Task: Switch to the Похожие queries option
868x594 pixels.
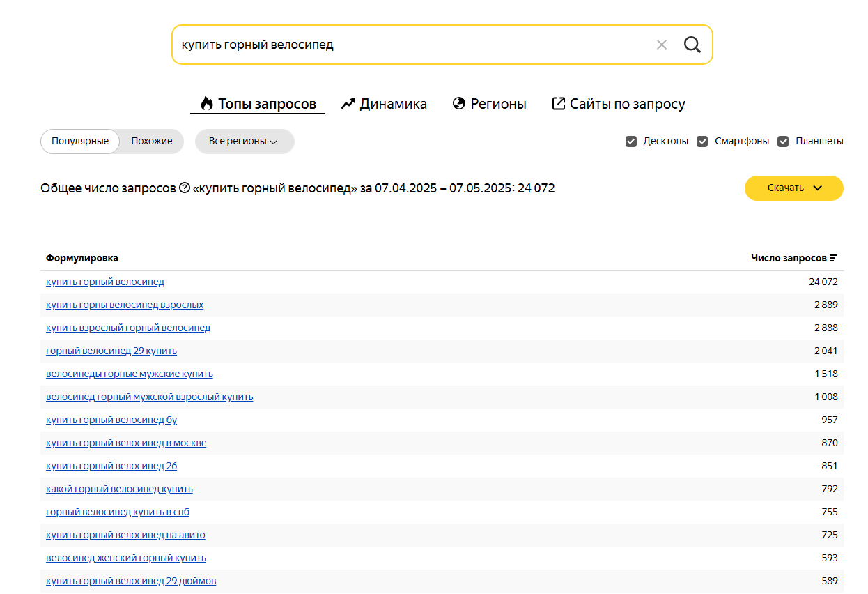Action: [152, 142]
